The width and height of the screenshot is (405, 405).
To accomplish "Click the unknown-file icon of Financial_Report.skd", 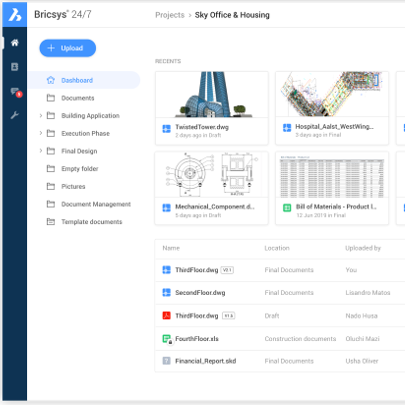I will pos(166,361).
